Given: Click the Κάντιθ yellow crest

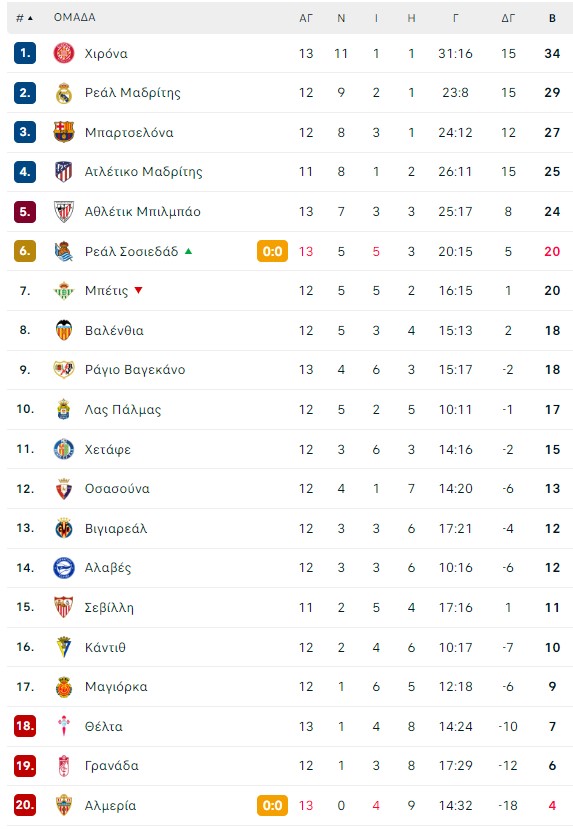Looking at the screenshot, I should tap(63, 647).
